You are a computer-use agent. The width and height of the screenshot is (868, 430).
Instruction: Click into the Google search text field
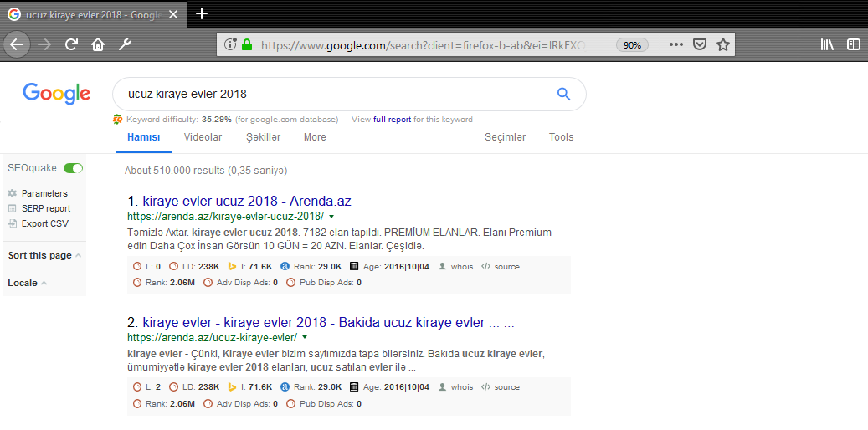pos(335,94)
